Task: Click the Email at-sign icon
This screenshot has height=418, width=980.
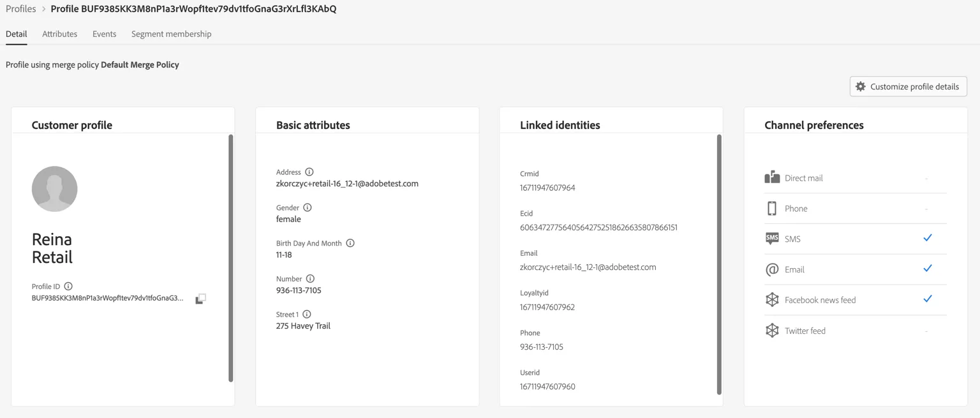Action: 772,269
